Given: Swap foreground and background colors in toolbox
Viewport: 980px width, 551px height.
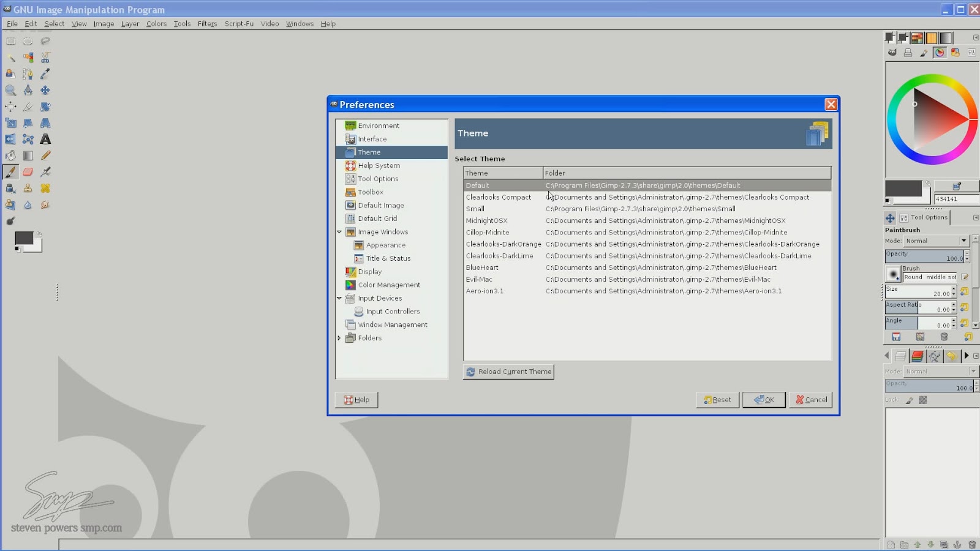Looking at the screenshot, I should pyautogui.click(x=39, y=234).
